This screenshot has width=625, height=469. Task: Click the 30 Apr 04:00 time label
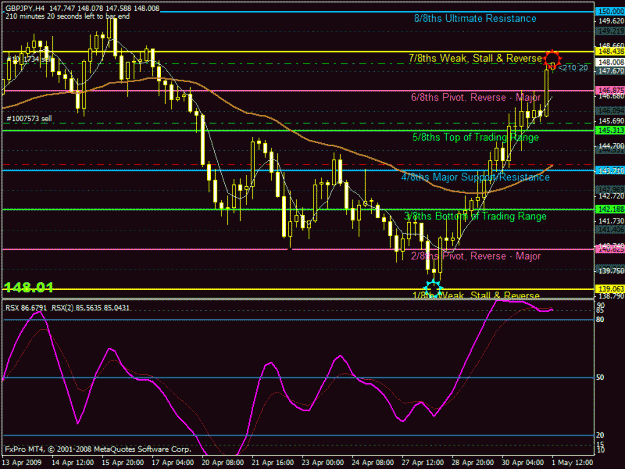point(523,463)
